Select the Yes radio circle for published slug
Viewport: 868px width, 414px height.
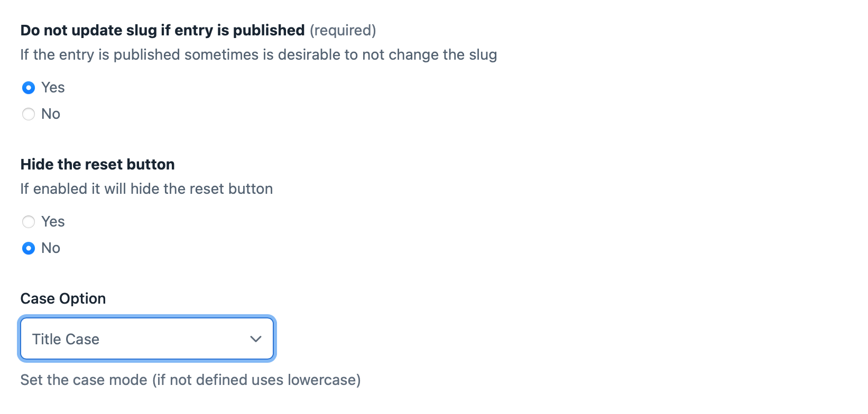pos(29,88)
